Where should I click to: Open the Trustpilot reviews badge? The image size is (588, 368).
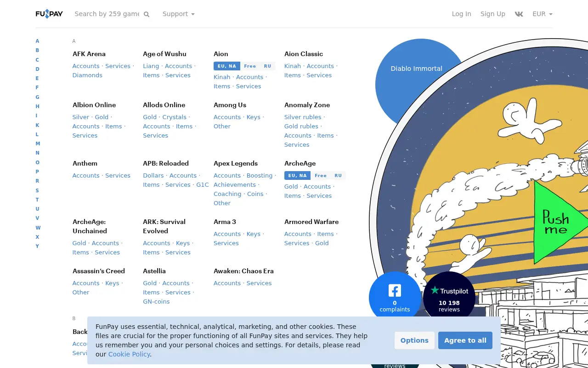[449, 297]
